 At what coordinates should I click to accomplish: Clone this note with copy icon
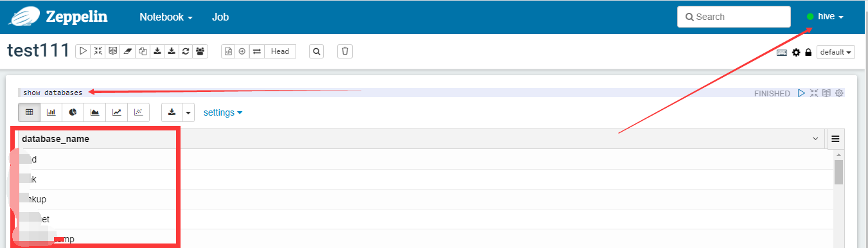142,51
